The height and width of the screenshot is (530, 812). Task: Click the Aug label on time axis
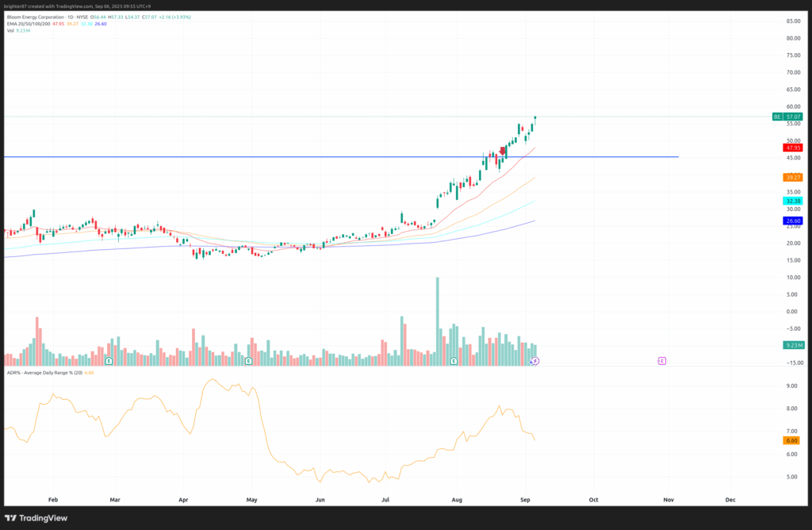457,500
